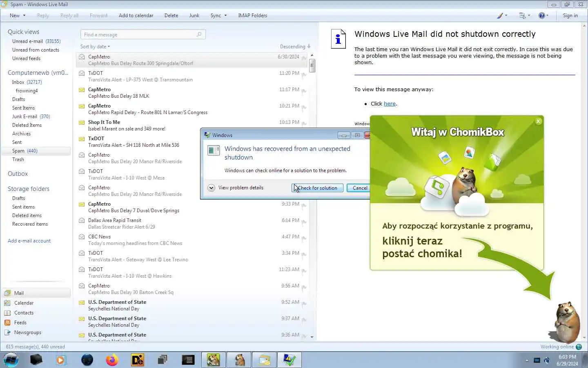Open media player taskbar icon
588x368 pixels.
pyautogui.click(x=61, y=360)
